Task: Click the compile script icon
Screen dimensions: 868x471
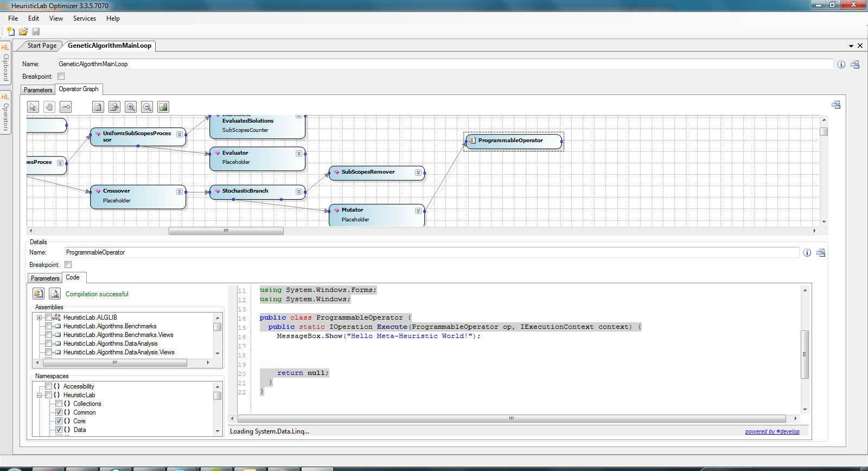Action: 39,294
